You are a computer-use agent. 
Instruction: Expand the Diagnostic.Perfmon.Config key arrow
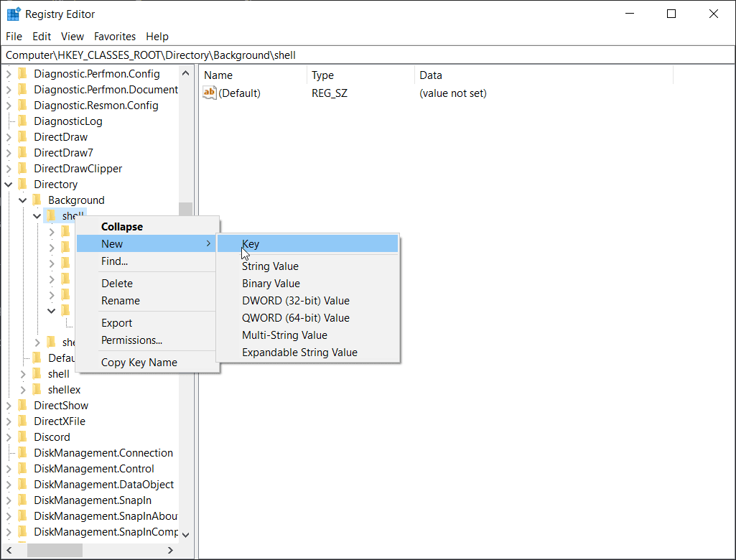[x=9, y=74]
